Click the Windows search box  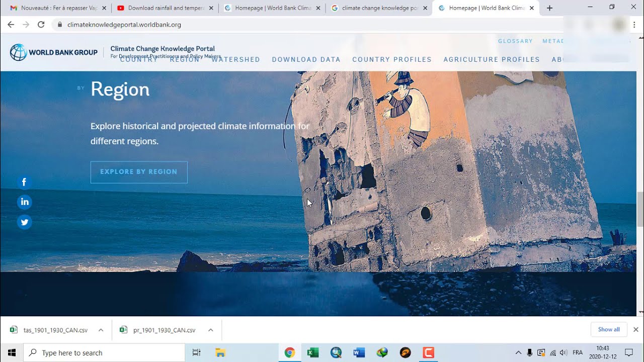point(104,352)
